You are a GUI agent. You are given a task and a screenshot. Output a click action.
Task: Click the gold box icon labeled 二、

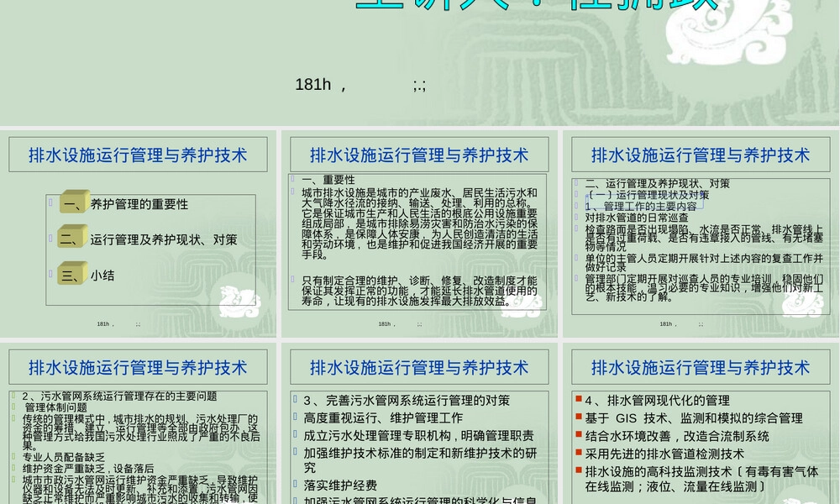point(72,237)
